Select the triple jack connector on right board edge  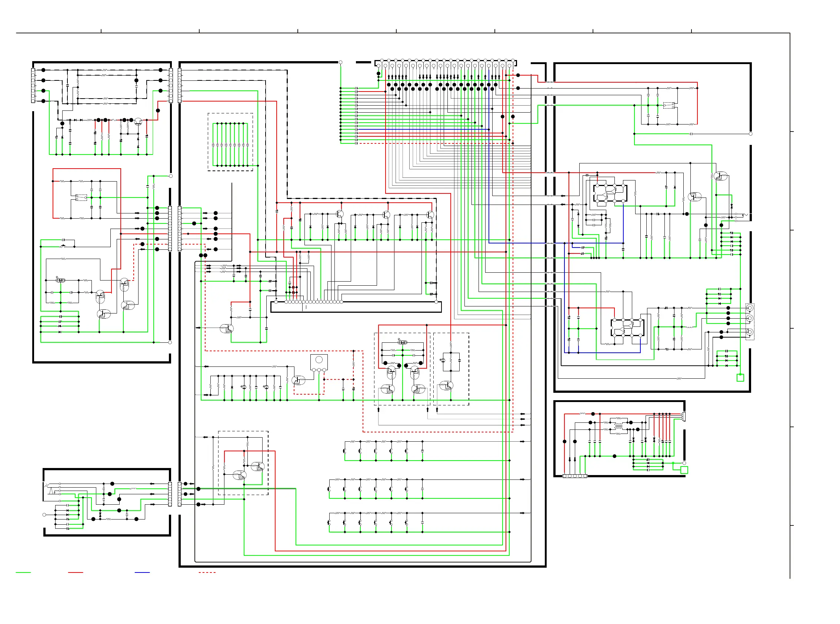pyautogui.click(x=750, y=321)
